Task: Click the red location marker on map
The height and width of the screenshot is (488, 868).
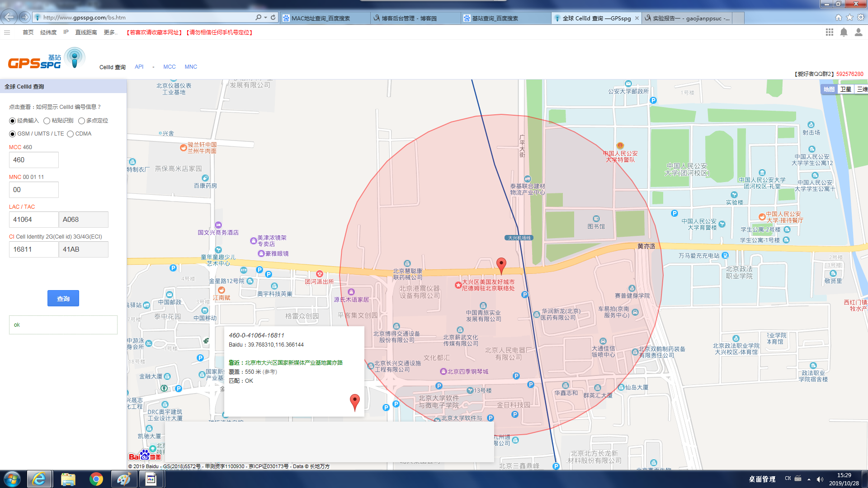Action: [x=501, y=264]
